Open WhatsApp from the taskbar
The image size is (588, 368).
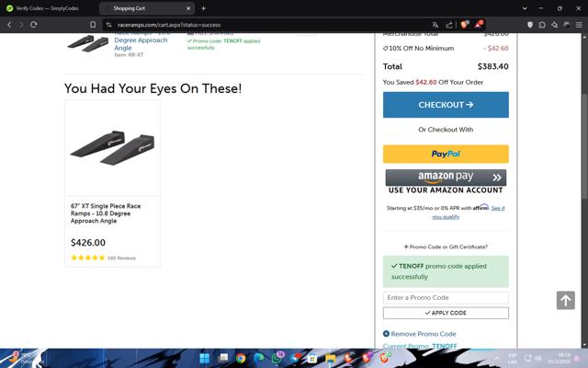277,358
